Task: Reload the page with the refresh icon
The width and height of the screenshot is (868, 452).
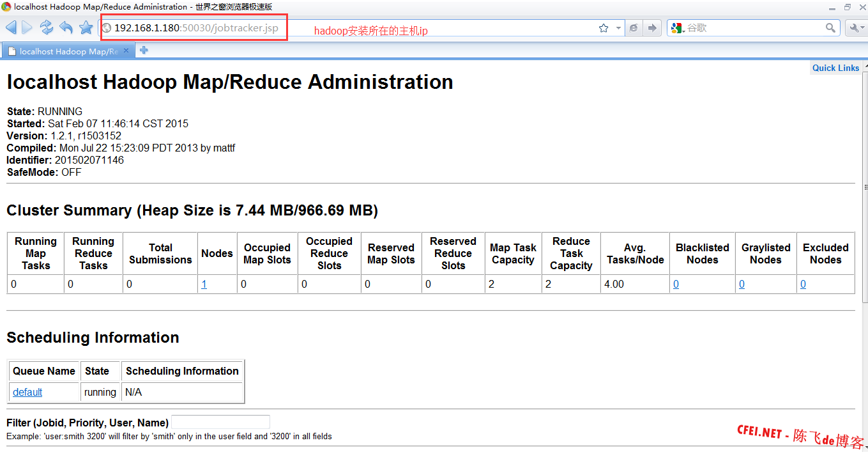Action: click(47, 27)
